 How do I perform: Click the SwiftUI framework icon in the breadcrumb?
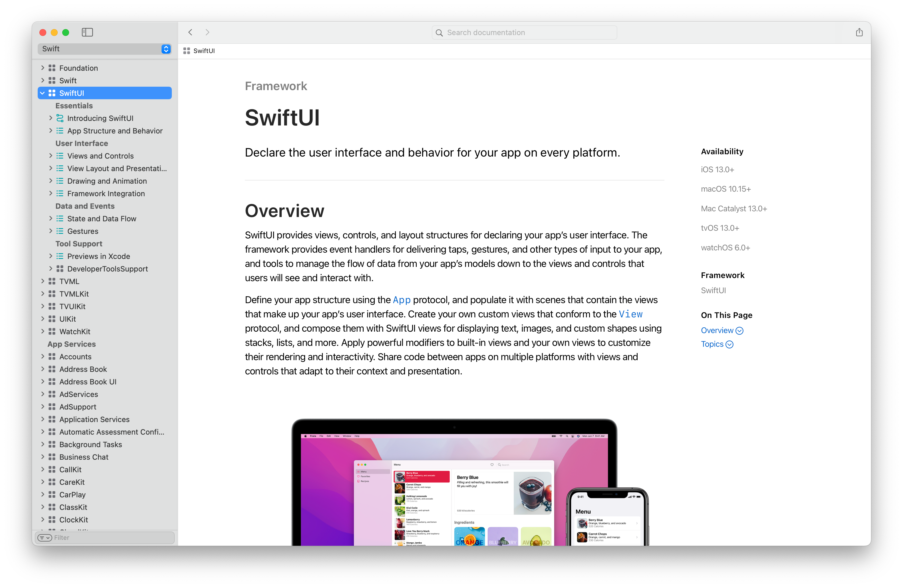pyautogui.click(x=187, y=50)
